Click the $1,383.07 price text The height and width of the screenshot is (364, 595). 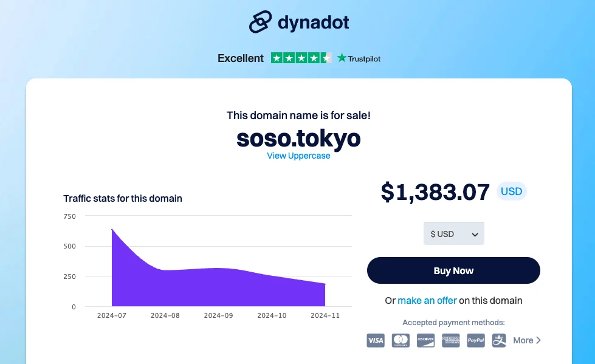point(435,192)
